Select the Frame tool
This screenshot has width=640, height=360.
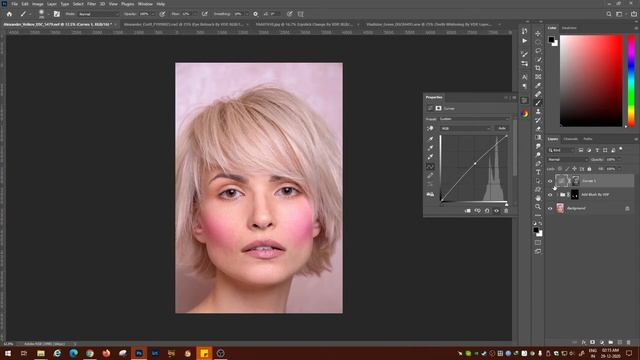(538, 77)
